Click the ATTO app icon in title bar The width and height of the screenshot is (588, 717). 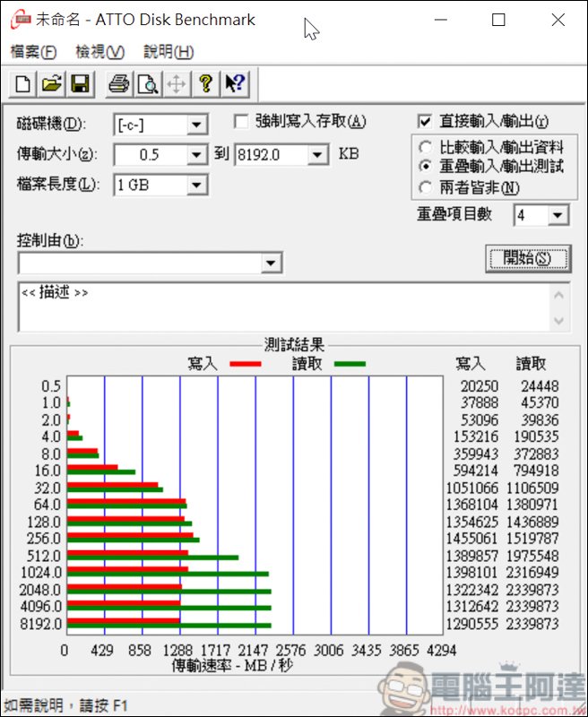click(20, 21)
